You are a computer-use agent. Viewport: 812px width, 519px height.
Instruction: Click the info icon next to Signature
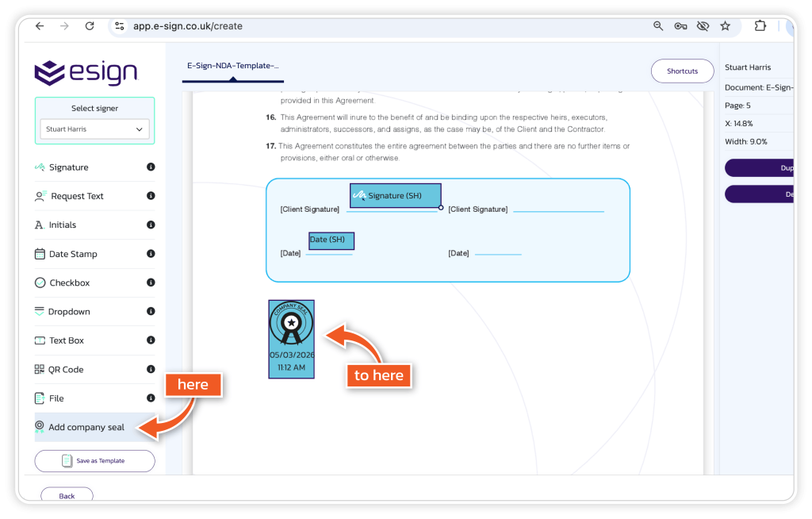pyautogui.click(x=151, y=167)
